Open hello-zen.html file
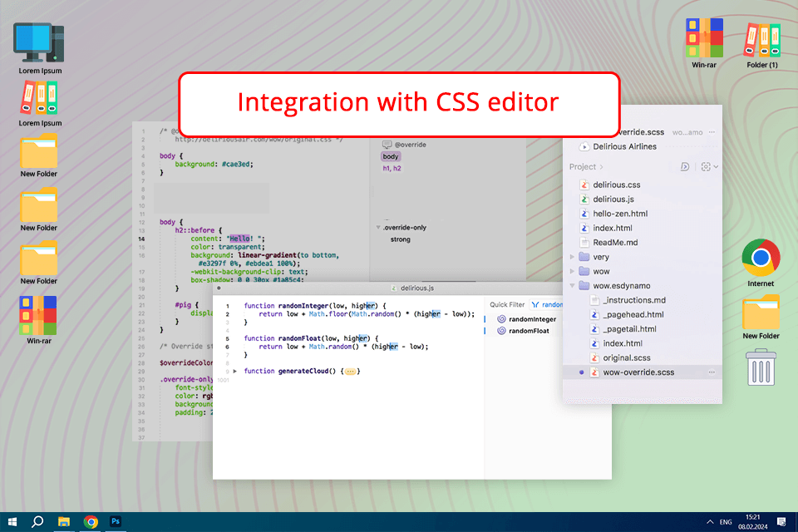The height and width of the screenshot is (532, 798). [x=620, y=214]
